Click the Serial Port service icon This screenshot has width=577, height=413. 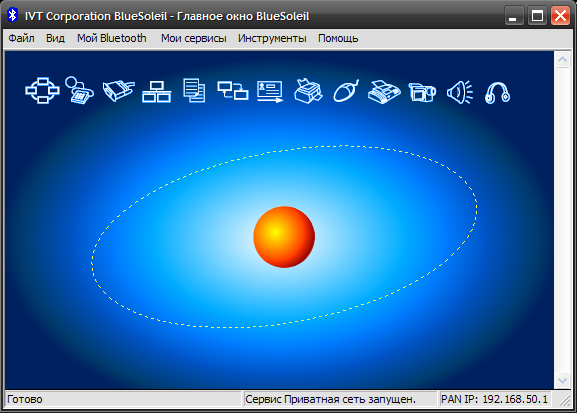[x=118, y=91]
